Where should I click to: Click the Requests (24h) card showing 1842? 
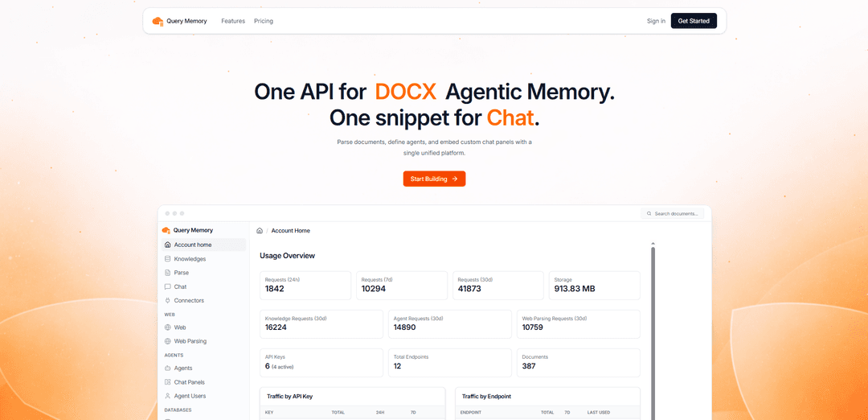click(x=305, y=286)
